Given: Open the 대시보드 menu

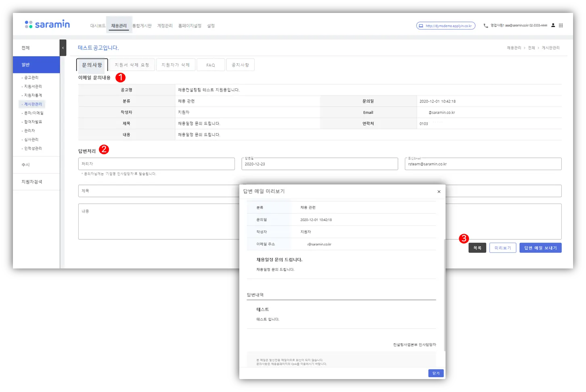Looking at the screenshot, I should [x=98, y=26].
